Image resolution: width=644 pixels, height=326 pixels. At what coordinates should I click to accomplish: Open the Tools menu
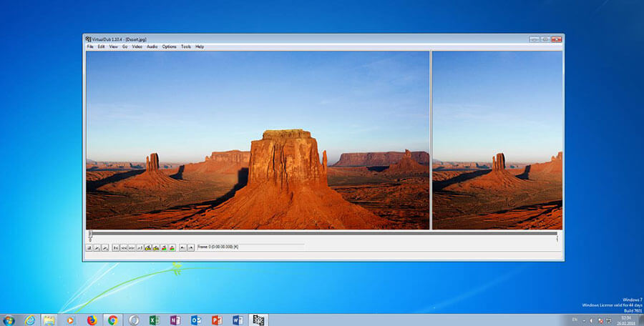186,46
